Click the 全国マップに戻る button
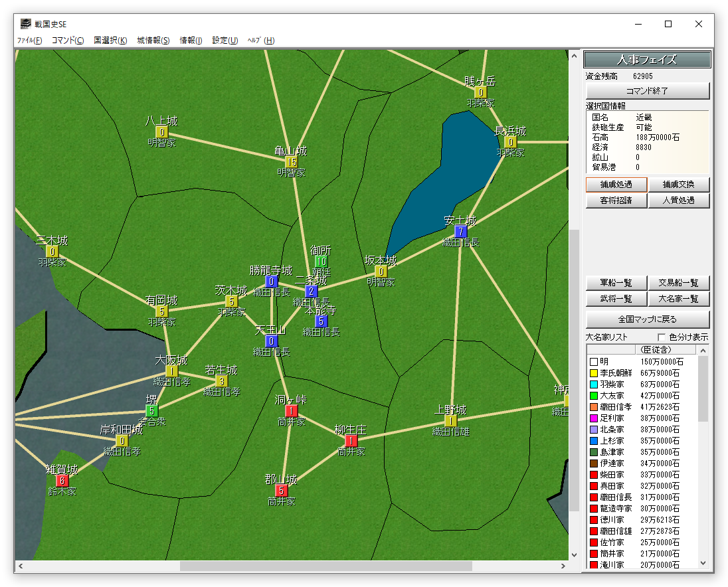This screenshot has width=728, height=587. point(647,319)
